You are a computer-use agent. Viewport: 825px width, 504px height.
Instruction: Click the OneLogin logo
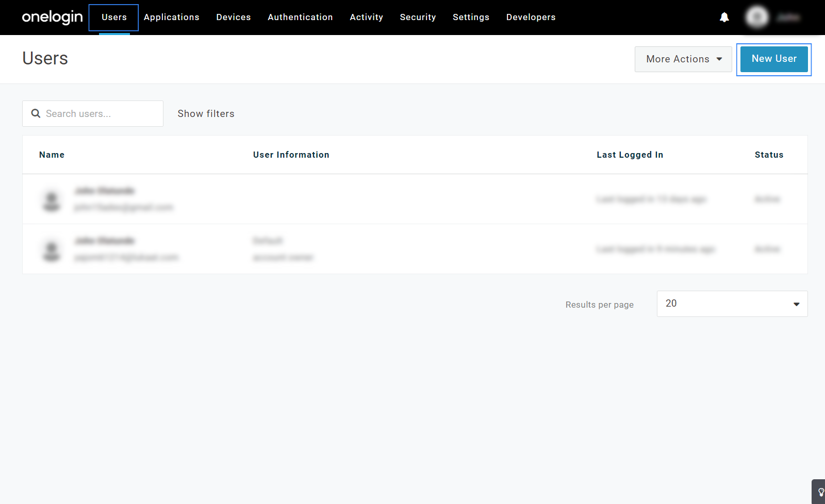[x=52, y=17]
